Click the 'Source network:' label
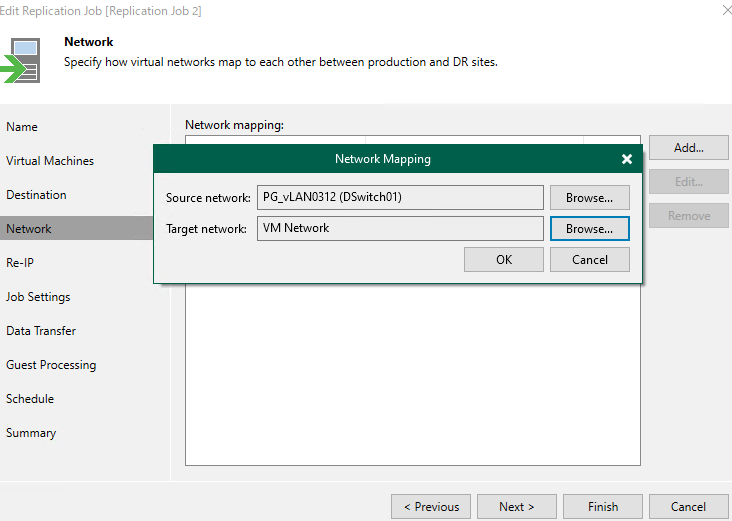732x521 pixels. pos(208,197)
